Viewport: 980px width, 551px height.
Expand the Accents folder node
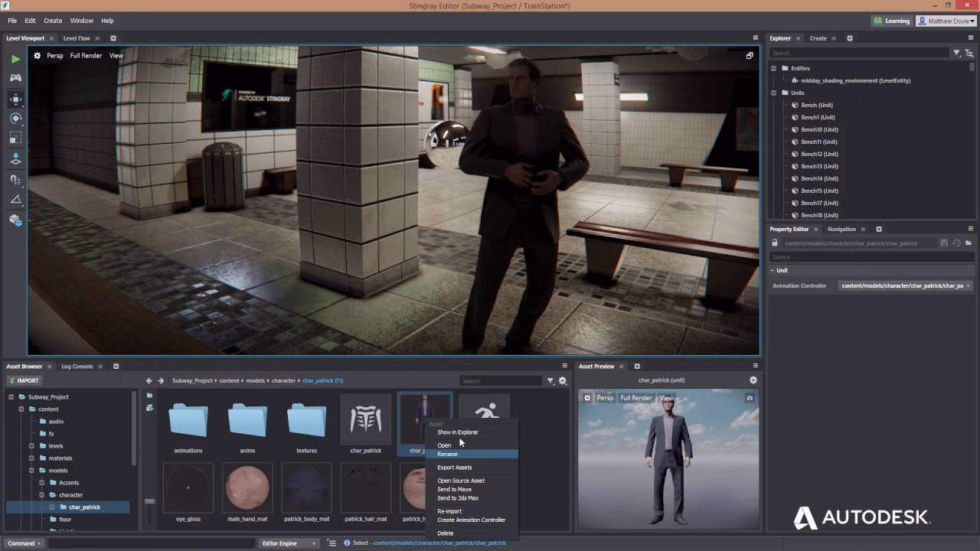click(x=42, y=483)
